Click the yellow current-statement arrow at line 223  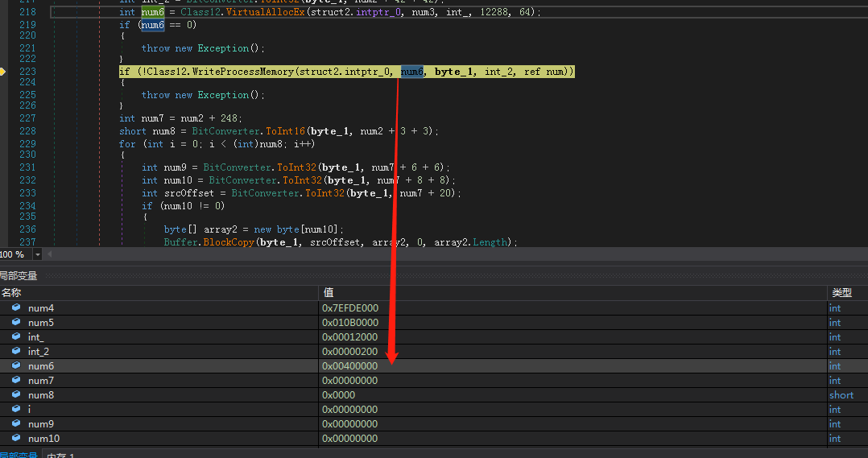tap(2, 72)
